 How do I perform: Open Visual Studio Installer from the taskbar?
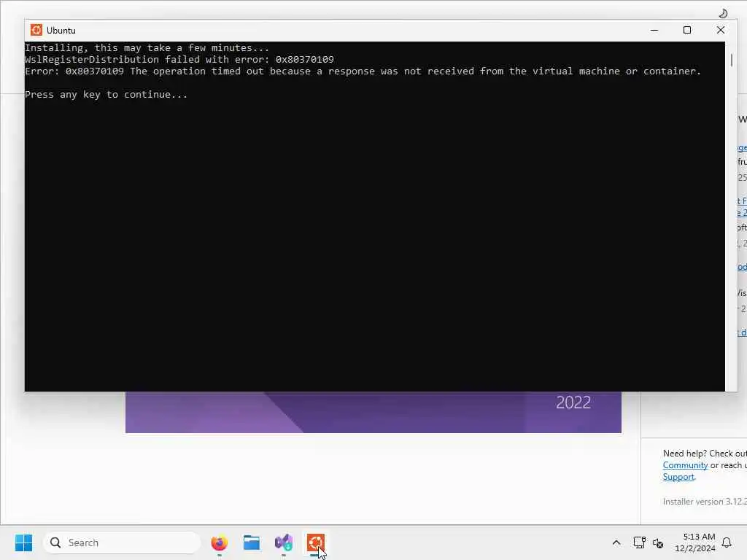coord(284,542)
